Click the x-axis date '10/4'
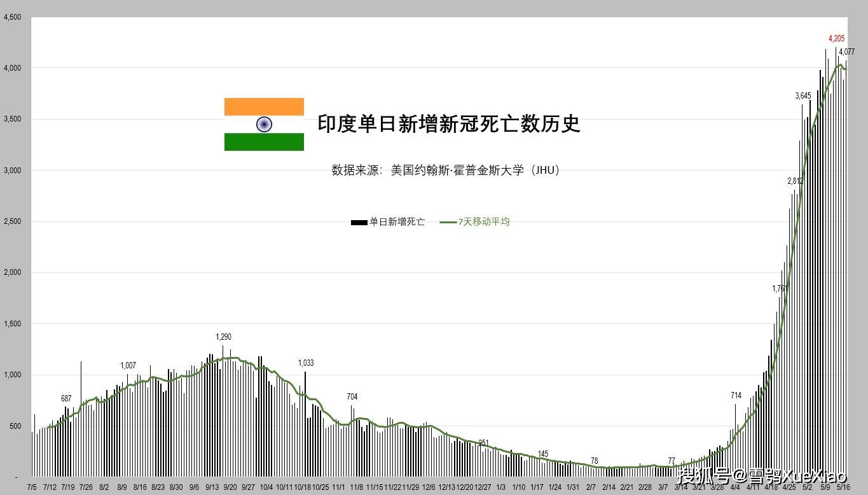This screenshot has height=495, width=868. tap(266, 487)
